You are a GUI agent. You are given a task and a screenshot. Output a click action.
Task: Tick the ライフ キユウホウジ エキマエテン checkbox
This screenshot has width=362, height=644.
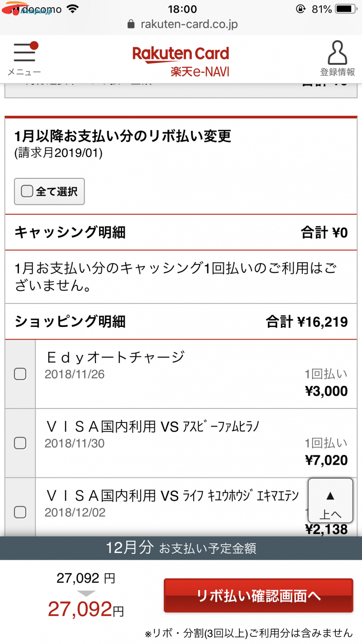click(x=20, y=512)
